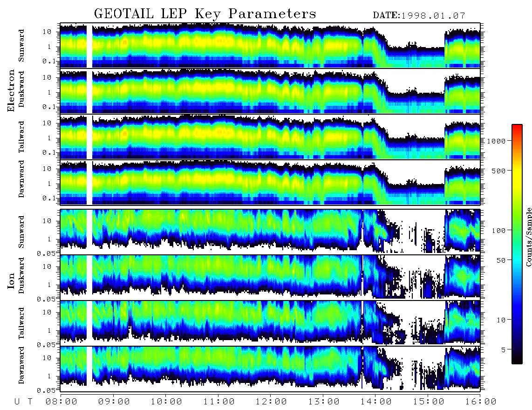Click the 0.05 tick of Ion Sunward panel
The image size is (532, 410).
(46, 253)
